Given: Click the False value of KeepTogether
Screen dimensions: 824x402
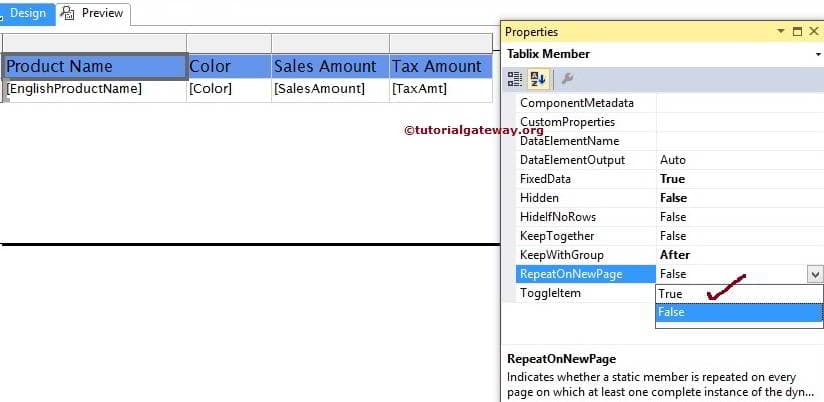Looking at the screenshot, I should (x=673, y=236).
